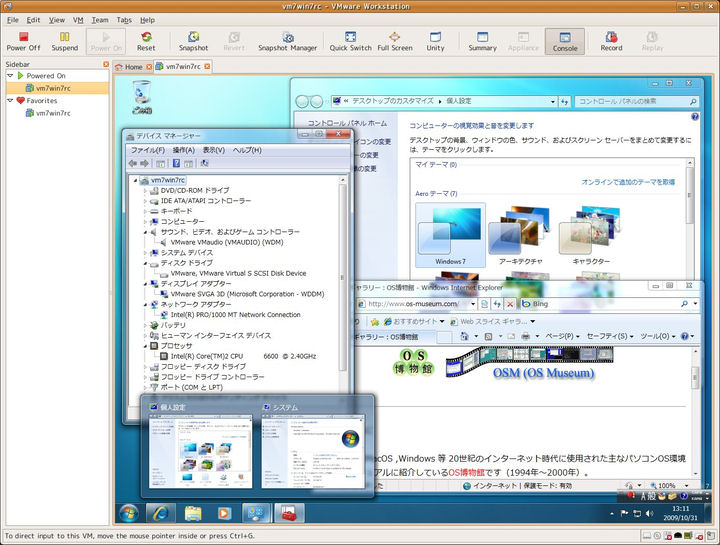Image resolution: width=720 pixels, height=545 pixels.
Task: Expand IDE ATA/ATAPI コントローラー node
Action: pyautogui.click(x=145, y=201)
